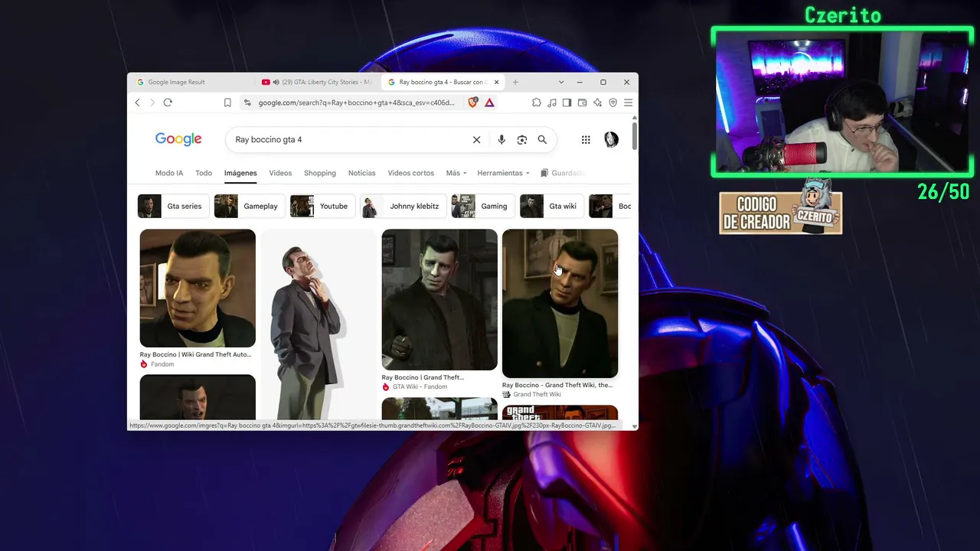The image size is (980, 551).
Task: Open 'Ray Boccino - Grand Theft Wiki, the...' link
Action: coord(557,385)
